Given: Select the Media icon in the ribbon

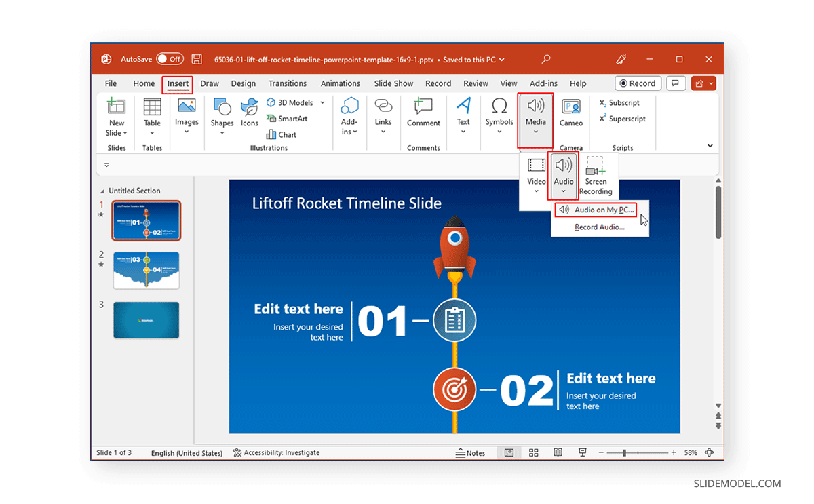Looking at the screenshot, I should click(x=535, y=115).
